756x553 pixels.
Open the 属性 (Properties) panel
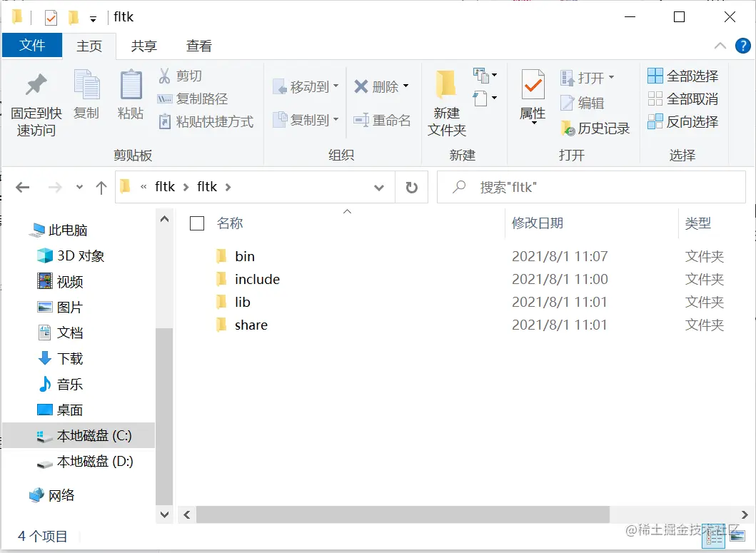click(x=533, y=96)
